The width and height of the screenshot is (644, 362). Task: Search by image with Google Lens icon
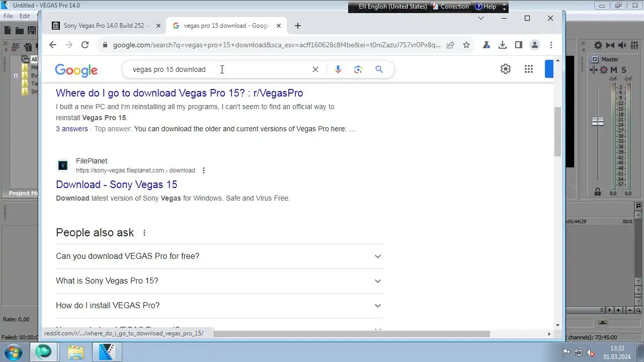(358, 69)
